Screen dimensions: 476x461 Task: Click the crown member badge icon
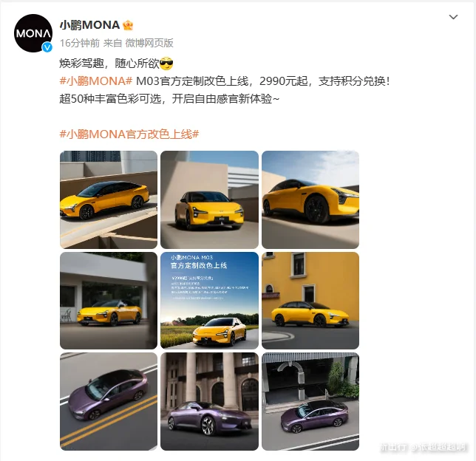tap(128, 25)
